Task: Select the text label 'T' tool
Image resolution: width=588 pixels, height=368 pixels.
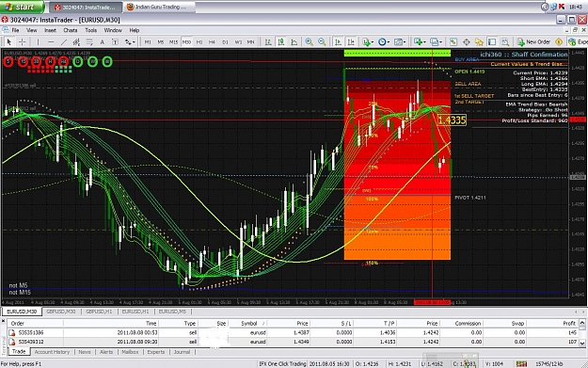Action: 115,42
